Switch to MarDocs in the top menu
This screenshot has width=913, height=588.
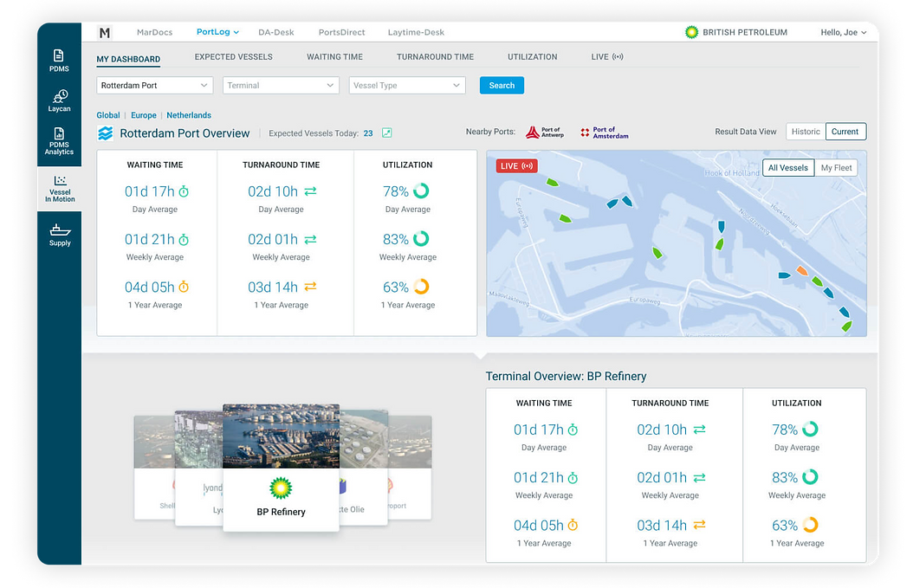(x=155, y=33)
